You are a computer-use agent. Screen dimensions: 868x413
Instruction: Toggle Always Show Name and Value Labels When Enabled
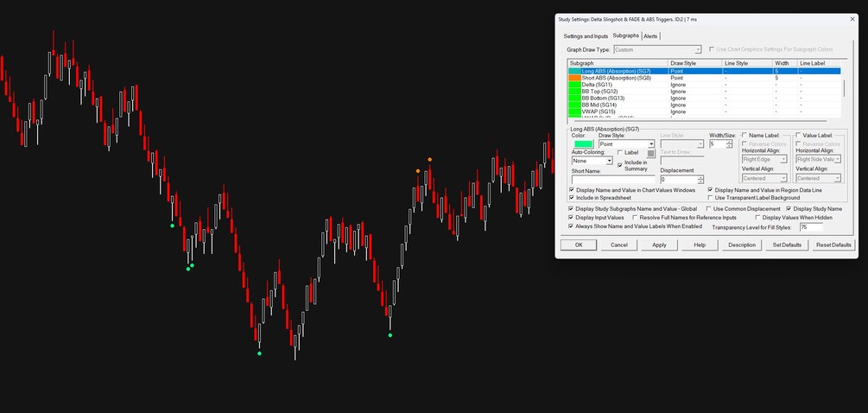click(572, 226)
